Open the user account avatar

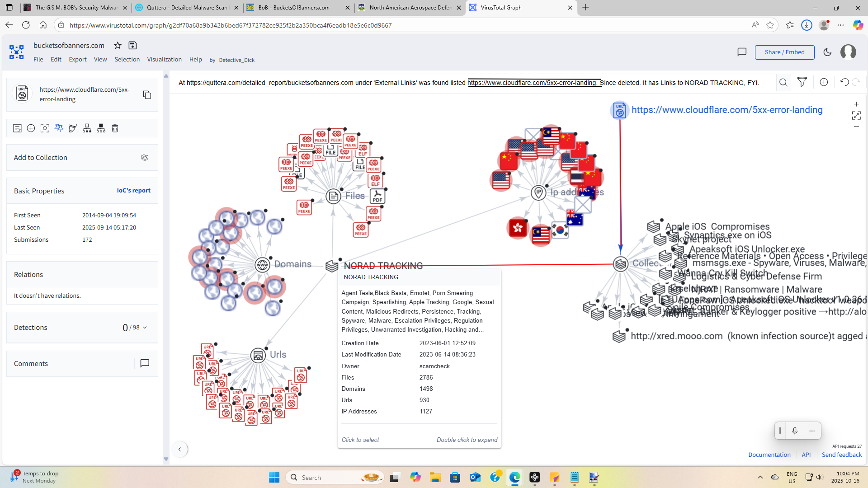point(848,52)
